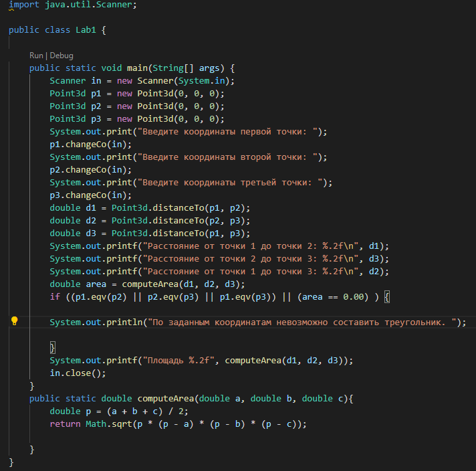Click 'main' in the method signature
The image size is (476, 471).
(x=137, y=68)
